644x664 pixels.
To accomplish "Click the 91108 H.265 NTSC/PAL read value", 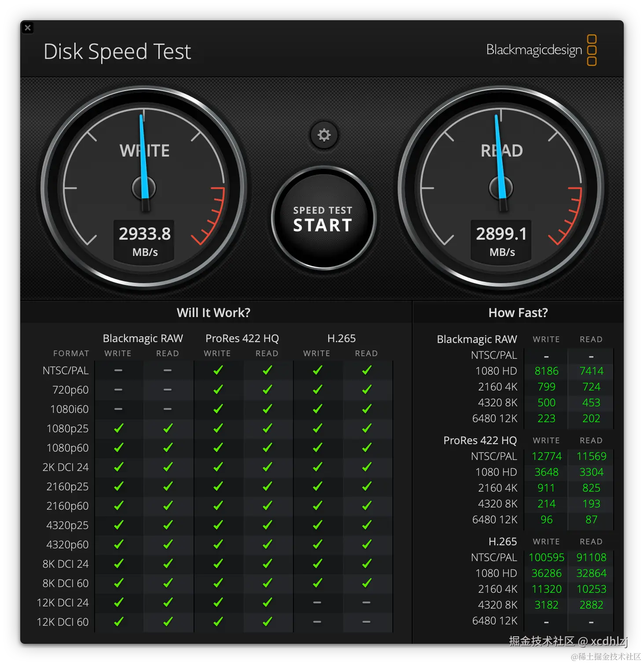I will tap(591, 558).
